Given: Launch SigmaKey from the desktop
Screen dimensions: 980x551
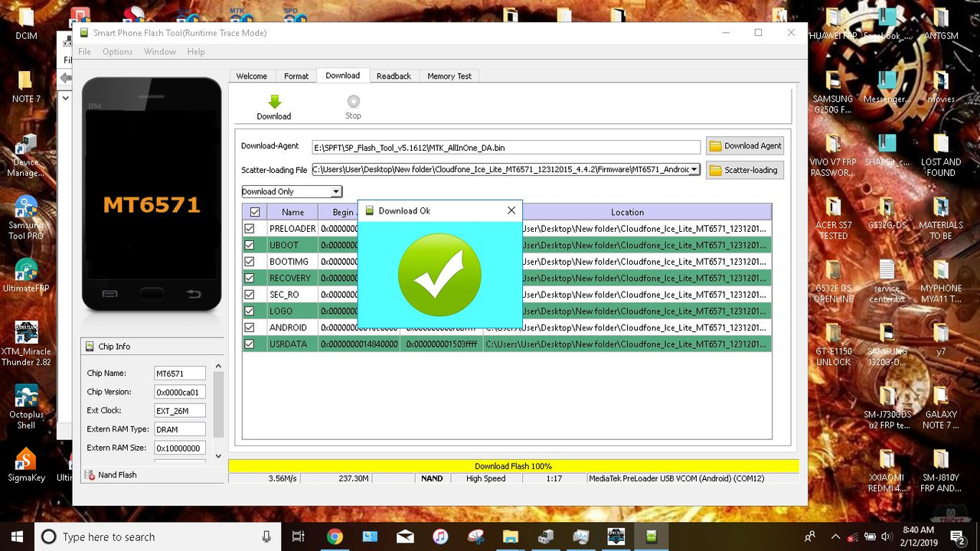Looking at the screenshot, I should point(27,465).
